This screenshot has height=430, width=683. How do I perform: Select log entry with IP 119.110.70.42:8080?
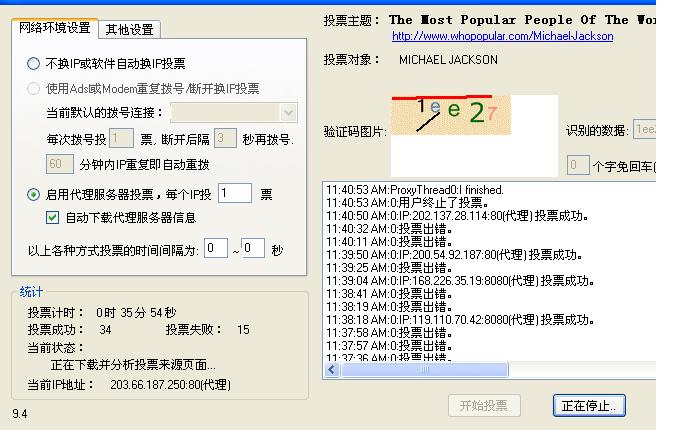coord(460,320)
